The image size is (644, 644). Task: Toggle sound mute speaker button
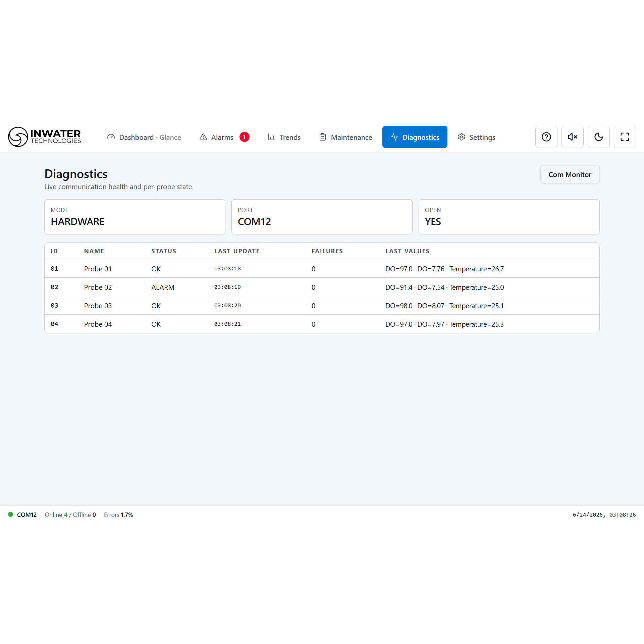(x=572, y=137)
